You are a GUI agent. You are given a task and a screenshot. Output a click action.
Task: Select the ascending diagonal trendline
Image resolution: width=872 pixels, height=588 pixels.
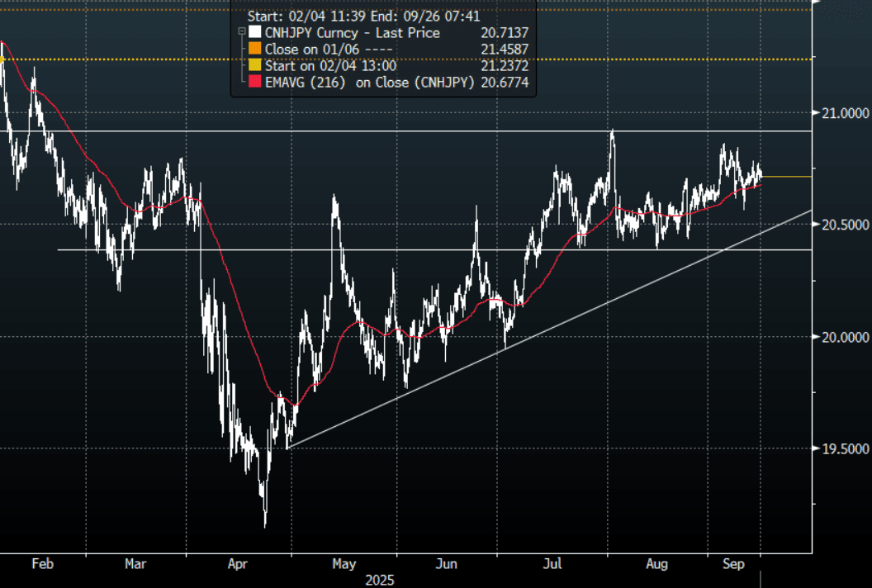click(551, 330)
